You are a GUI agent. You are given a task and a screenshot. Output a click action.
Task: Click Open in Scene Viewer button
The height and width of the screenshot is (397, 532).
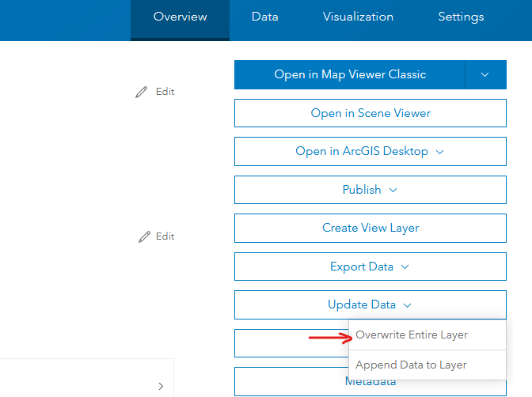point(370,113)
